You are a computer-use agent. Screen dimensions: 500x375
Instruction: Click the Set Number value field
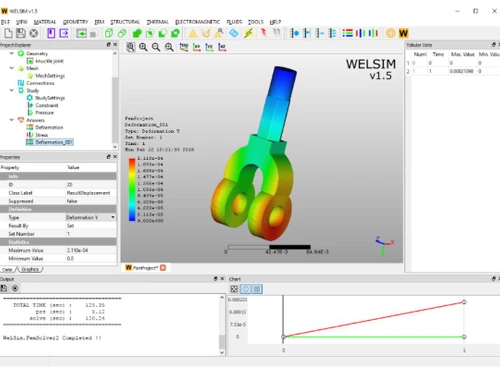click(x=91, y=234)
